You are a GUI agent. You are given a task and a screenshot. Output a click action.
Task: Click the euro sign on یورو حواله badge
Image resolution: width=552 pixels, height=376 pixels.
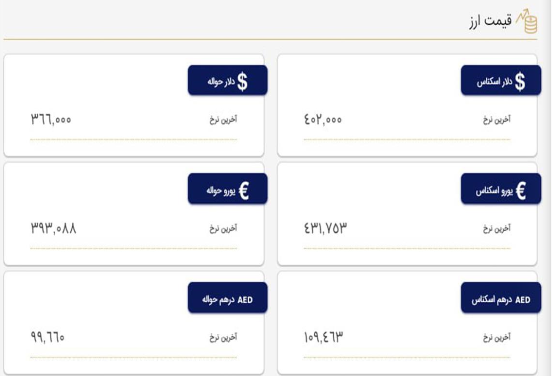tap(244, 191)
